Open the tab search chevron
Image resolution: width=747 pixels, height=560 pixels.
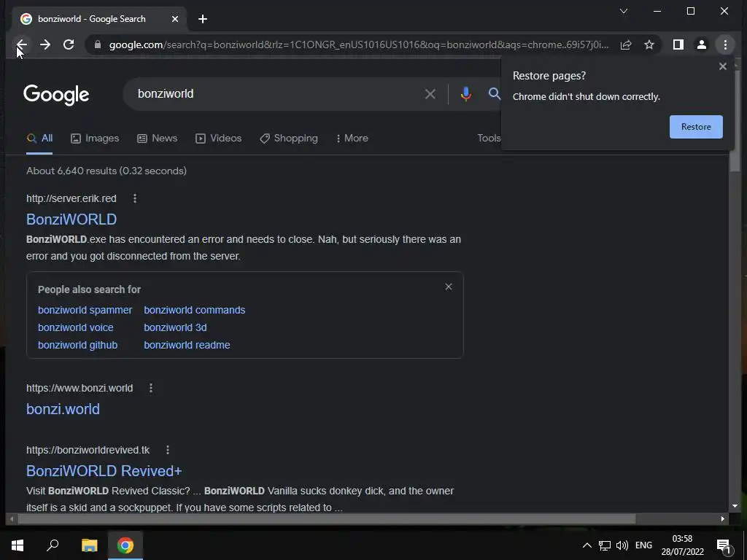[x=624, y=11]
